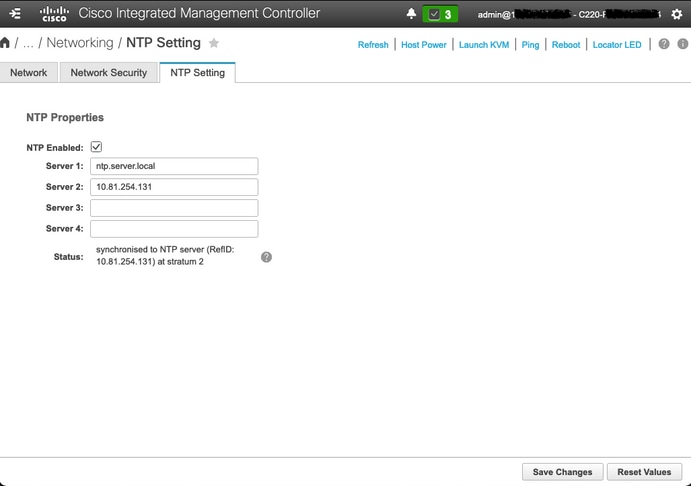This screenshot has height=486, width=691.
Task: Go to home via house icon
Action: pos(5,43)
